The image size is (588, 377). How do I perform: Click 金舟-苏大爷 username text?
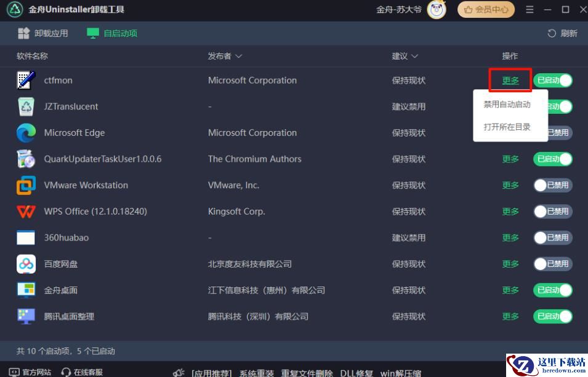pos(399,9)
